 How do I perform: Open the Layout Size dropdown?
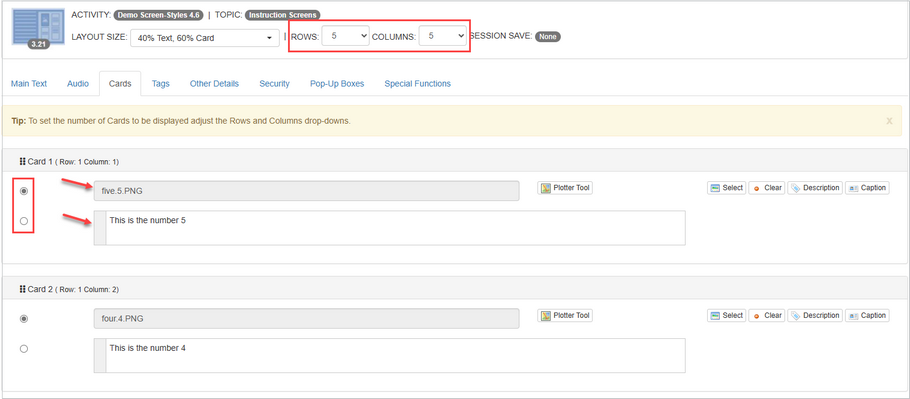[x=204, y=38]
